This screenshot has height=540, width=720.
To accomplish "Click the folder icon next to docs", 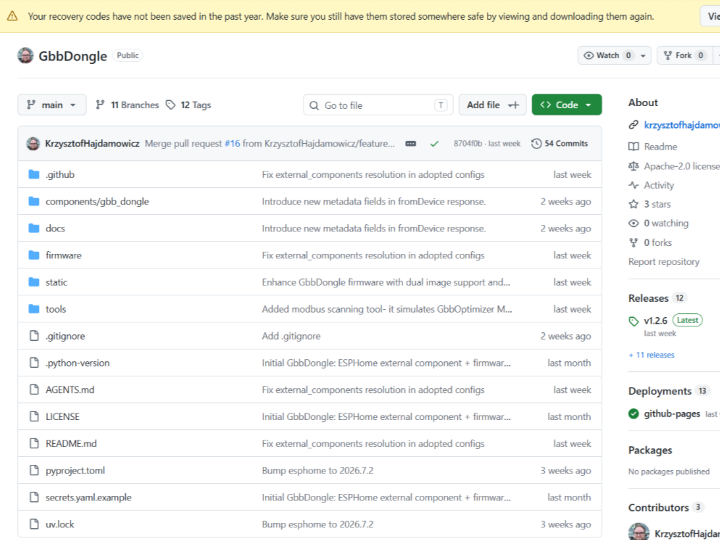I will coord(34,228).
